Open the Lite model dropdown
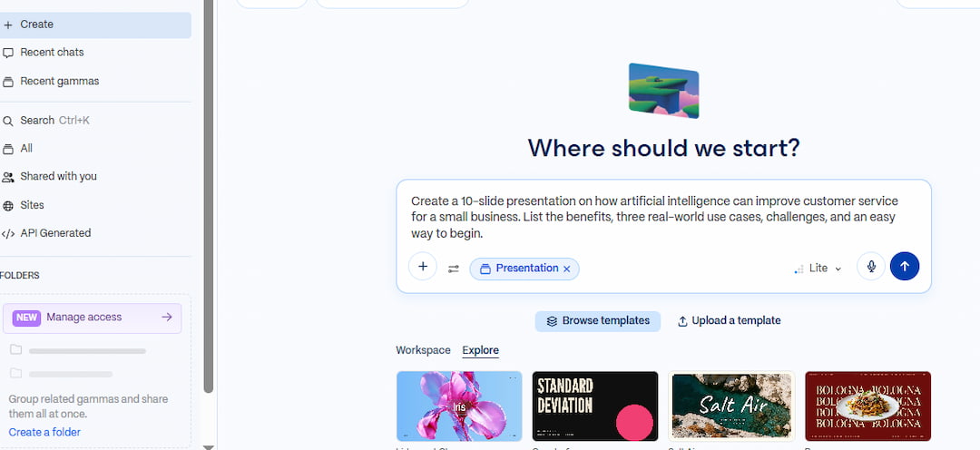The width and height of the screenshot is (980, 450). pyautogui.click(x=818, y=269)
